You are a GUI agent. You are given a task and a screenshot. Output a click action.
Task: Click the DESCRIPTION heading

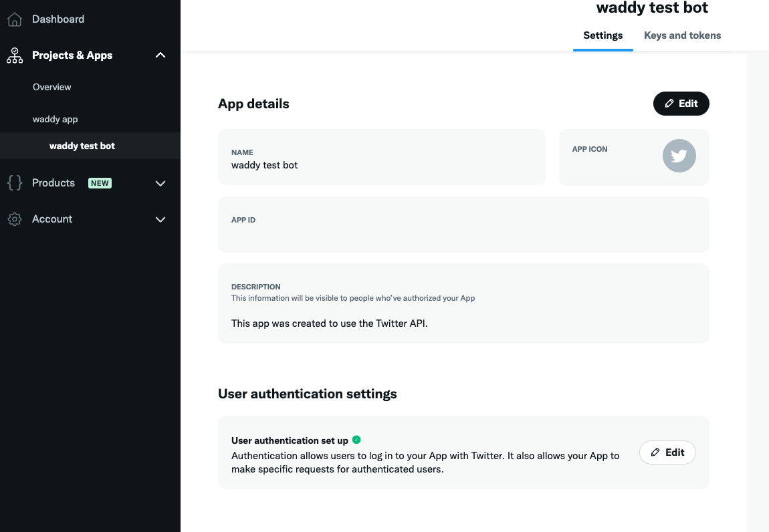256,287
